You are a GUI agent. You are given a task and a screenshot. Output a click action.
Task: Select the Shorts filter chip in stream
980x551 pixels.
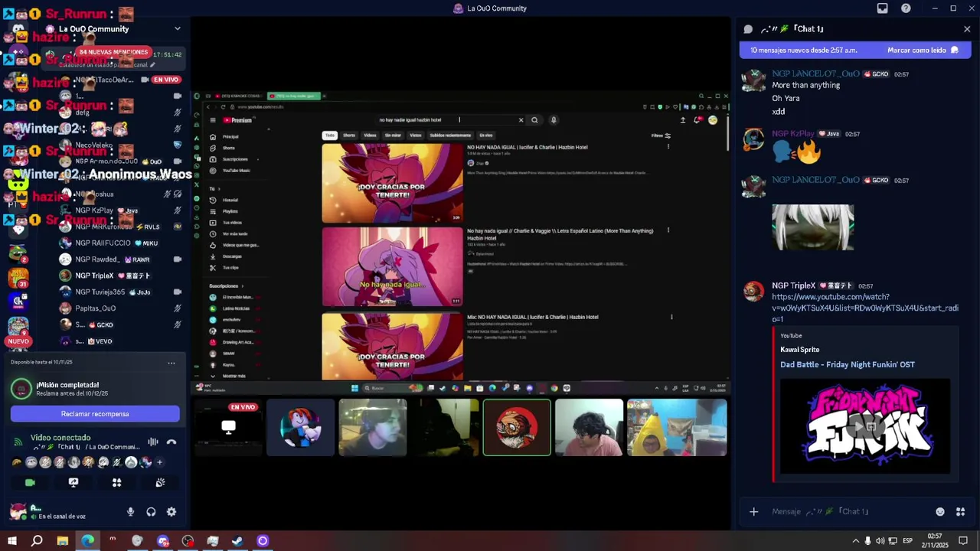click(349, 135)
